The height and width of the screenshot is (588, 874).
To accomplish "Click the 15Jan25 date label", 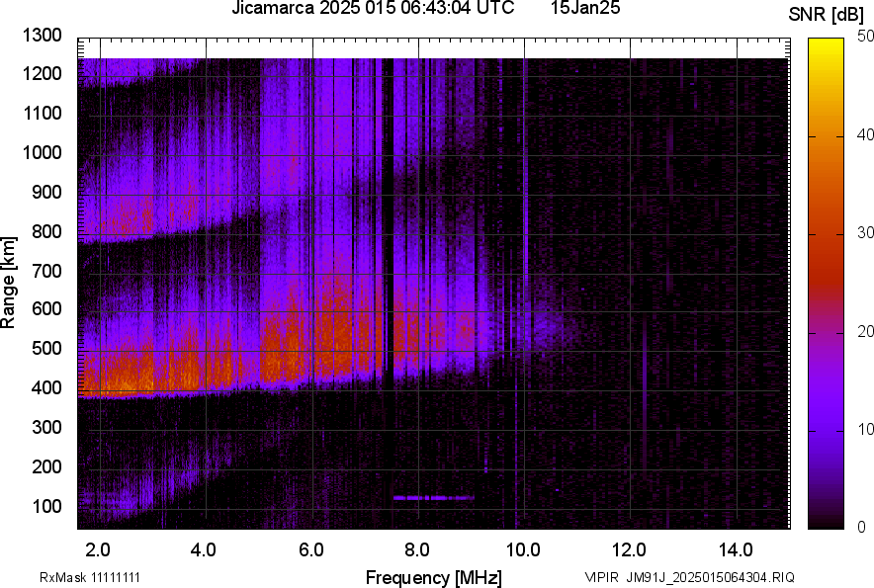I will (x=585, y=9).
